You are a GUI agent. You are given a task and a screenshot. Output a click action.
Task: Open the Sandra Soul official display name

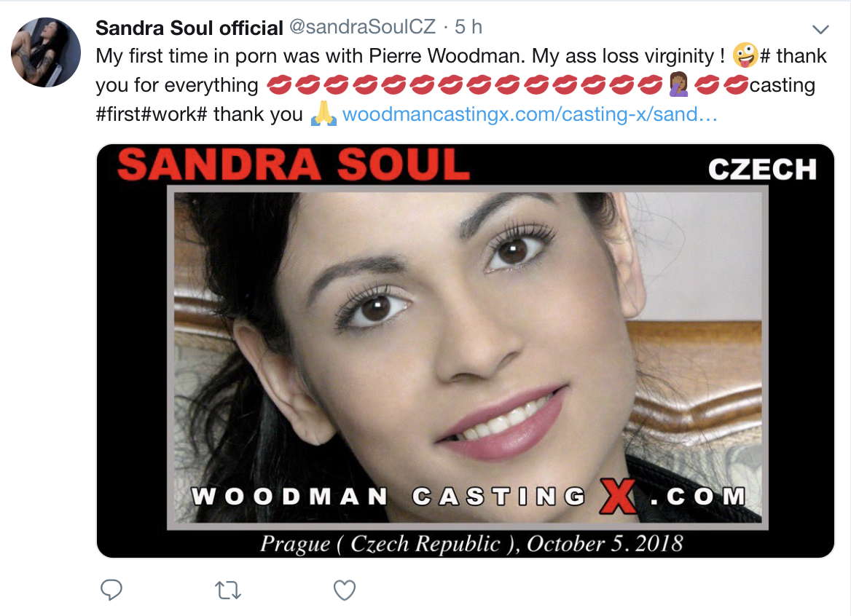tap(189, 28)
